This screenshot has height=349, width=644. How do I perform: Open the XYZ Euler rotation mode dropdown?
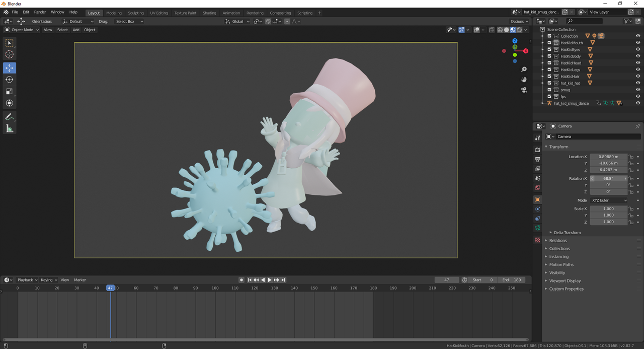(609, 200)
